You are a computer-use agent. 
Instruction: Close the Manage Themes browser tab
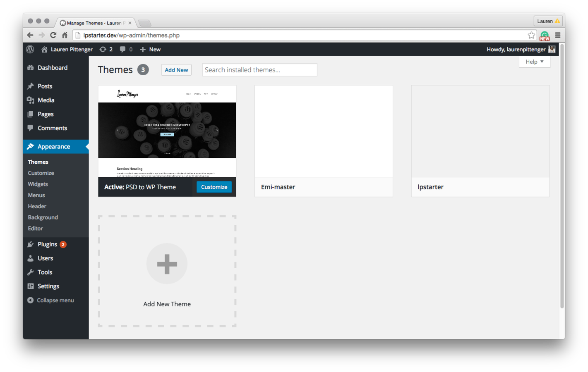pos(130,23)
